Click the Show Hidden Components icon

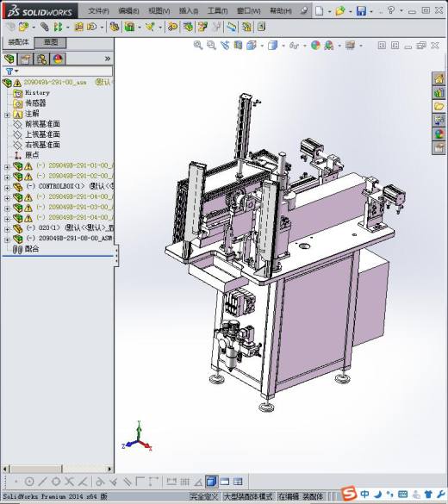pyautogui.click(x=114, y=27)
